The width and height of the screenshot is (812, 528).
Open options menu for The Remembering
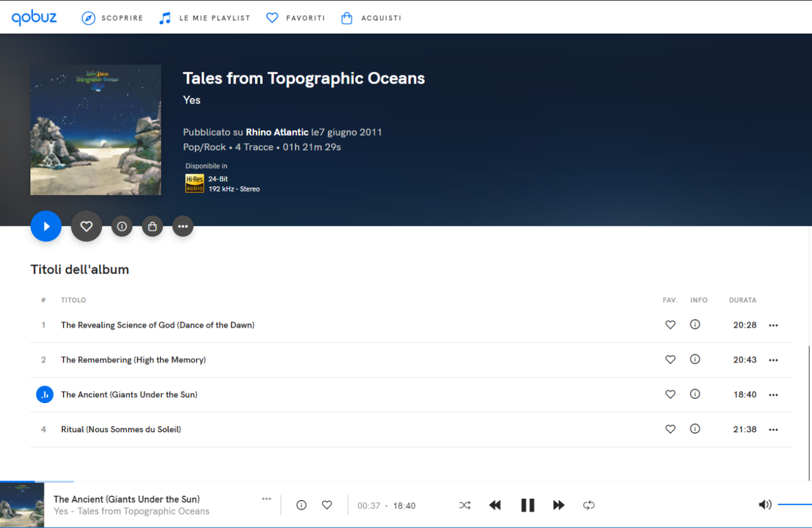tap(773, 360)
